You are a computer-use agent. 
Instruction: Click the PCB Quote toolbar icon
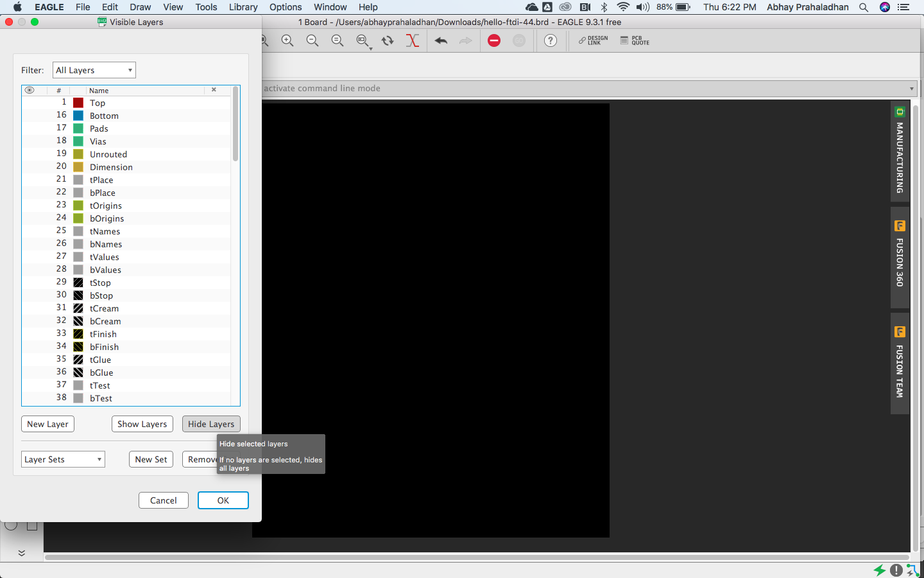point(635,40)
